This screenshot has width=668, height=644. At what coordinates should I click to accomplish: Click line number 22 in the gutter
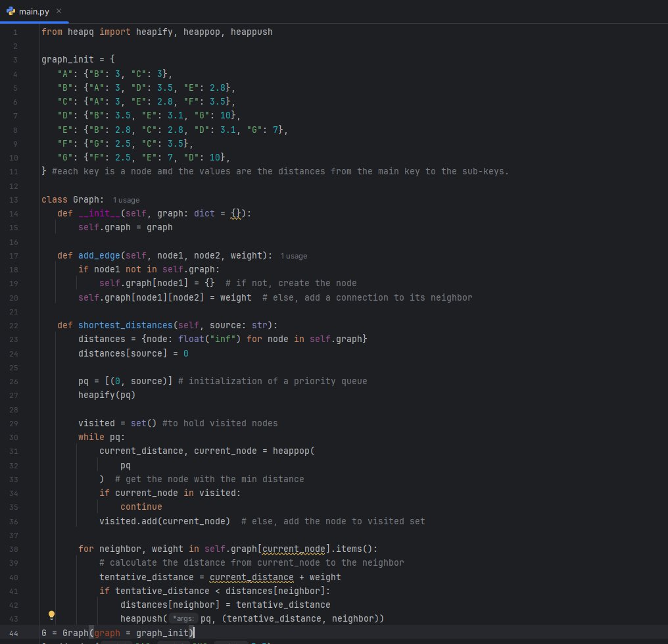coord(14,326)
